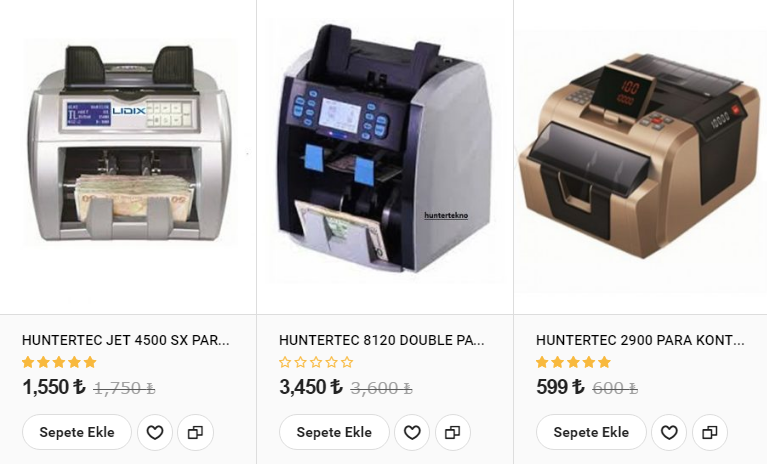Compare the Huntertec Jet 4500 SX product
The height and width of the screenshot is (464, 767).
[x=196, y=432]
